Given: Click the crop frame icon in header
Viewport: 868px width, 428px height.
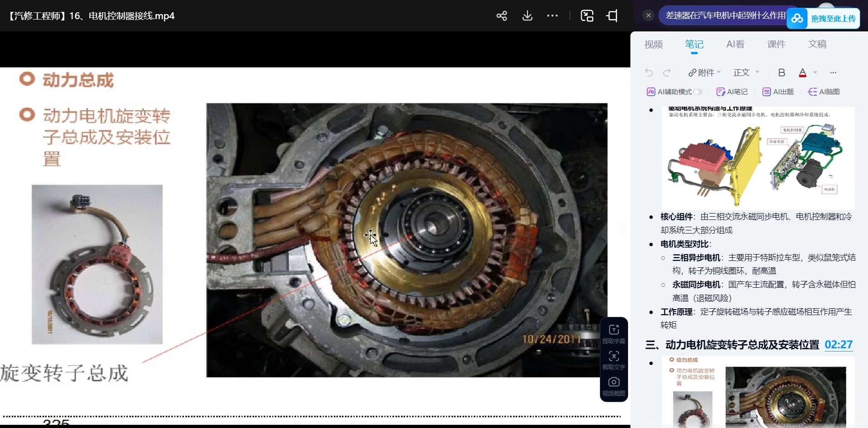Looking at the screenshot, I should pyautogui.click(x=612, y=16).
